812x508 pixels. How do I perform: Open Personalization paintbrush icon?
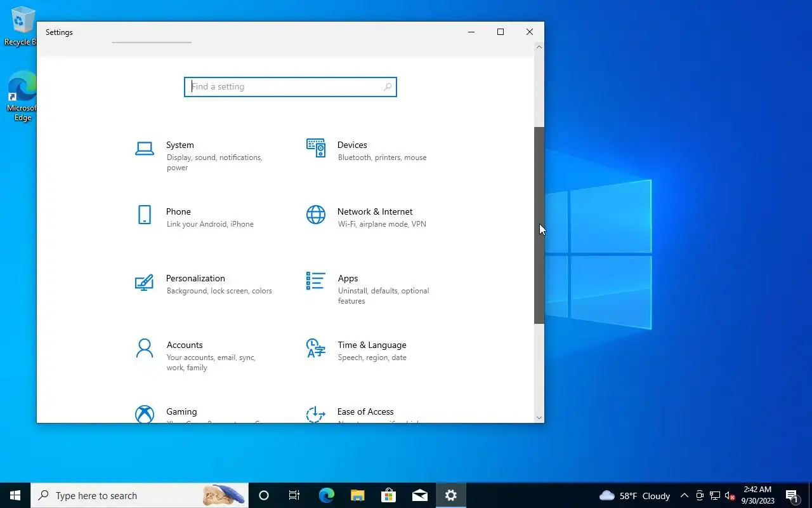click(145, 282)
